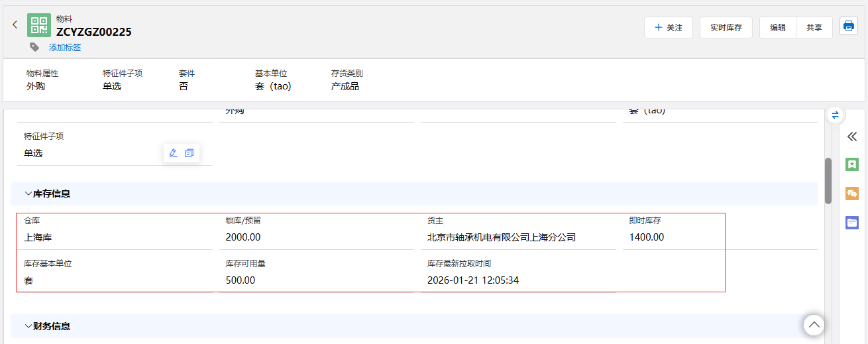Open the purple card sidebar icon
This screenshot has width=868, height=344.
[852, 223]
